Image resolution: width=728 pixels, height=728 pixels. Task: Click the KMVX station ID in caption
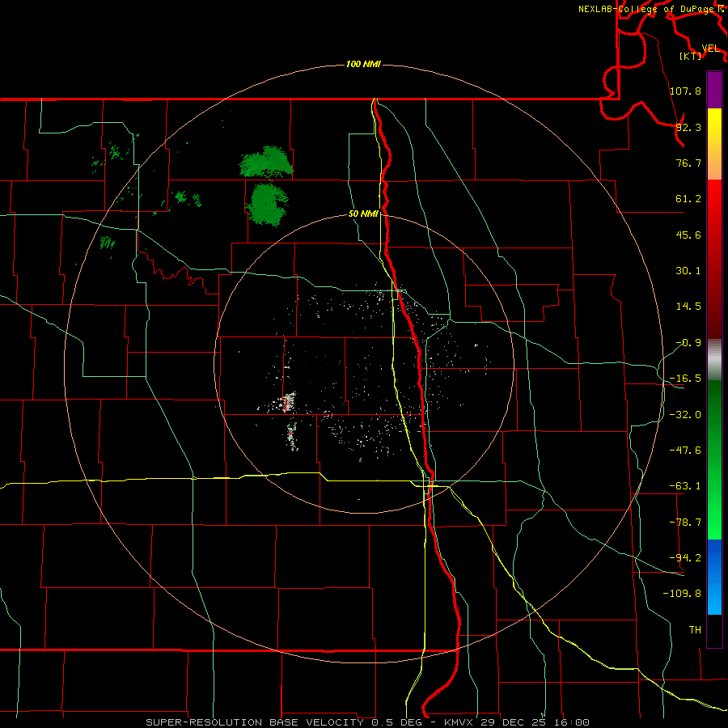(x=459, y=722)
